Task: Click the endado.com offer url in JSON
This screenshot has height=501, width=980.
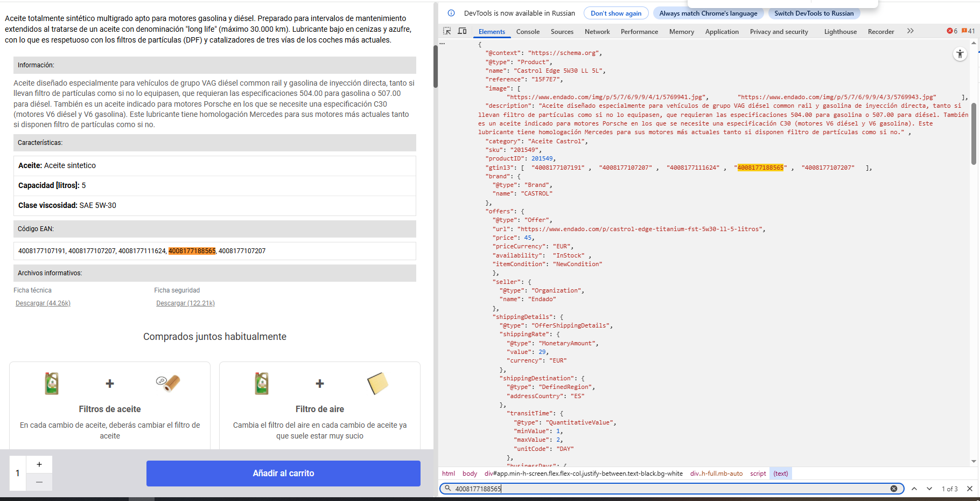Action: click(640, 229)
